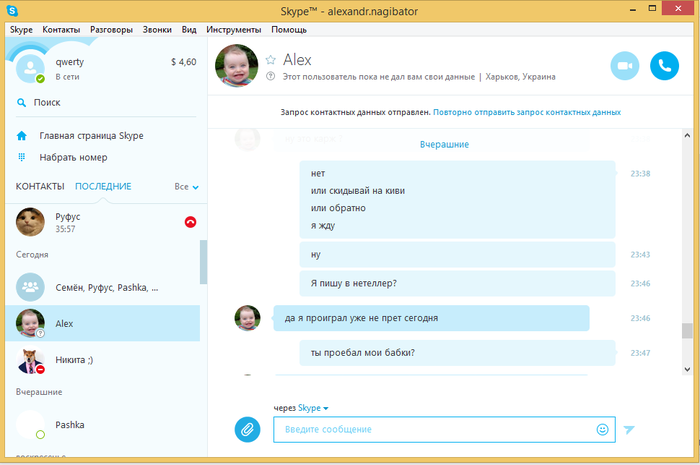
Task: Maximize the Skype window
Action: (652, 8)
